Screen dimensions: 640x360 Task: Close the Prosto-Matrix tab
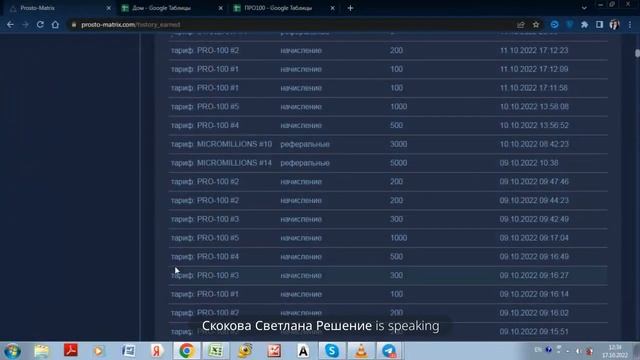(x=109, y=8)
